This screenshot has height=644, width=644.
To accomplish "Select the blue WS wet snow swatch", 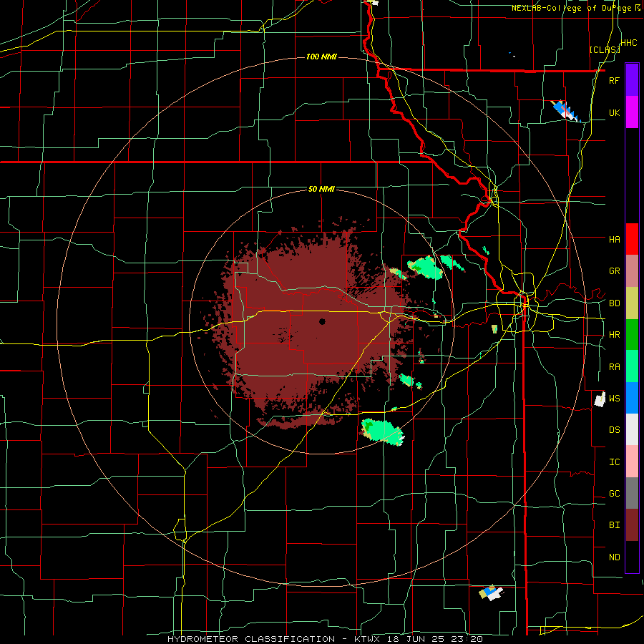I will [632, 398].
